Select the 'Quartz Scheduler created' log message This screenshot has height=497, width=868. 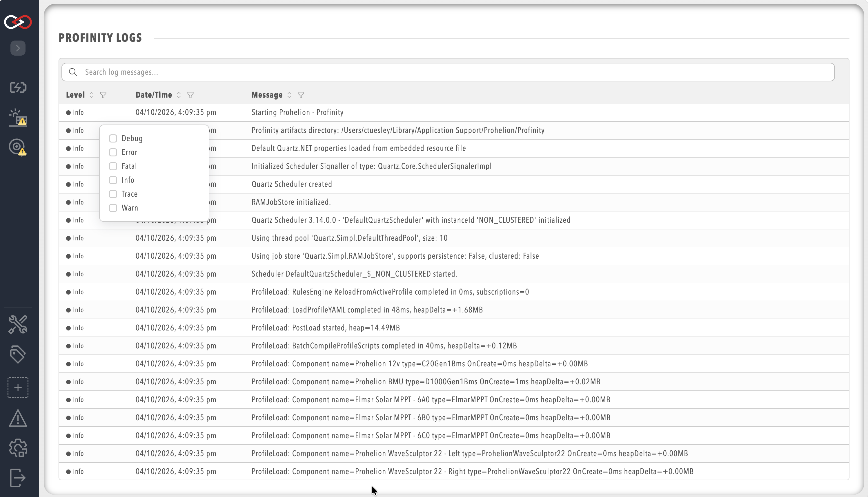(x=292, y=184)
